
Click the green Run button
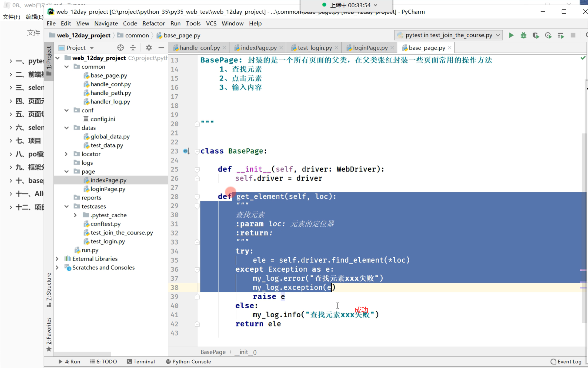(511, 35)
